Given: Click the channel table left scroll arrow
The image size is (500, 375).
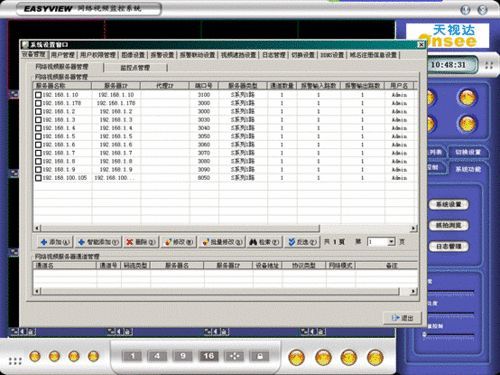Looking at the screenshot, I should pos(37,291).
